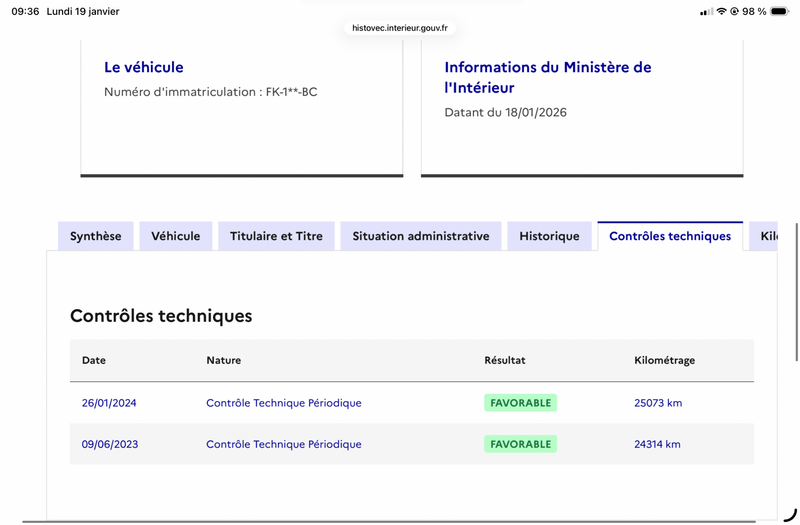Open the Situation administrative tab
The image size is (800, 525).
click(420, 236)
